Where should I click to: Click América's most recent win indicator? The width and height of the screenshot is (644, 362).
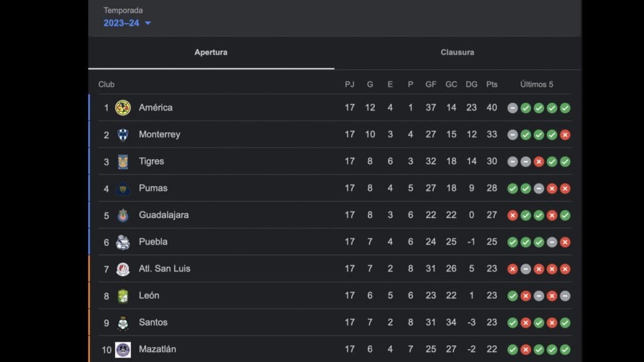565,108
